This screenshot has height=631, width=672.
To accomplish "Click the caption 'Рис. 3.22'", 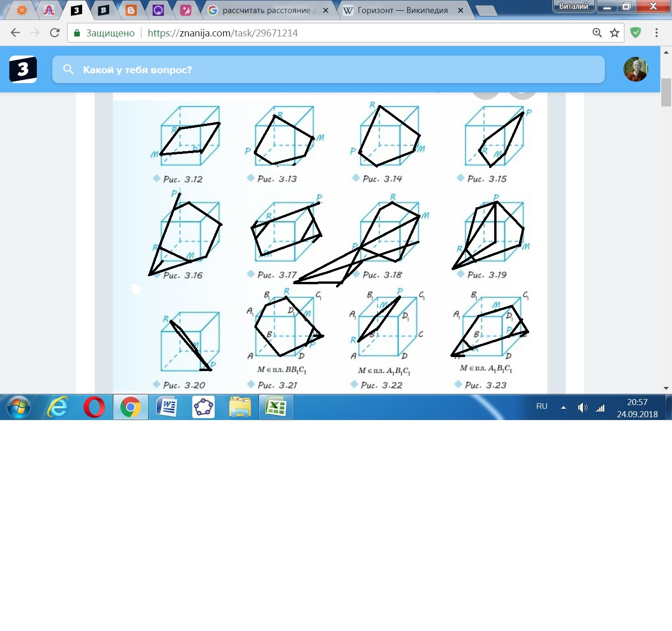I will [381, 385].
